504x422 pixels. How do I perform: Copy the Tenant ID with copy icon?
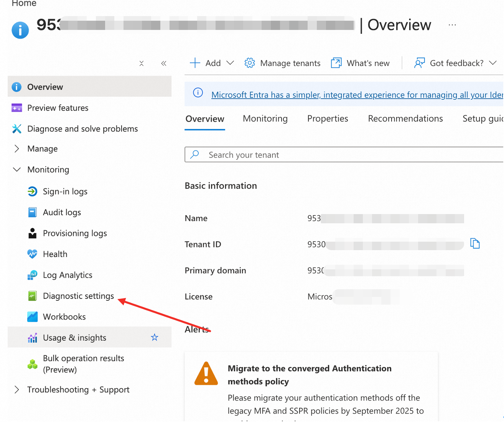pos(475,243)
